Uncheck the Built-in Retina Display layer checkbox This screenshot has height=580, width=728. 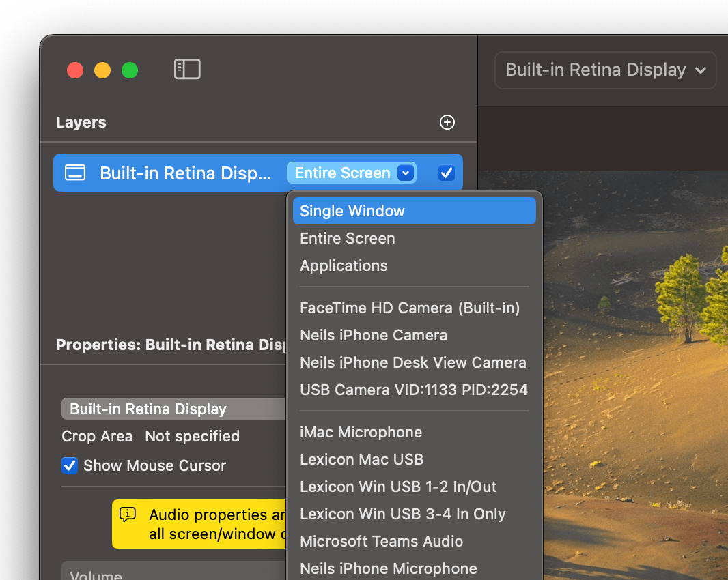(446, 173)
